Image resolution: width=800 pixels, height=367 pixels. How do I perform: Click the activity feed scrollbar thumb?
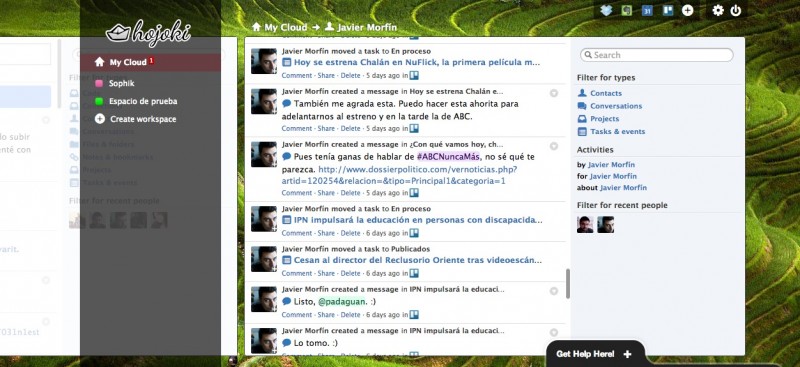click(568, 284)
